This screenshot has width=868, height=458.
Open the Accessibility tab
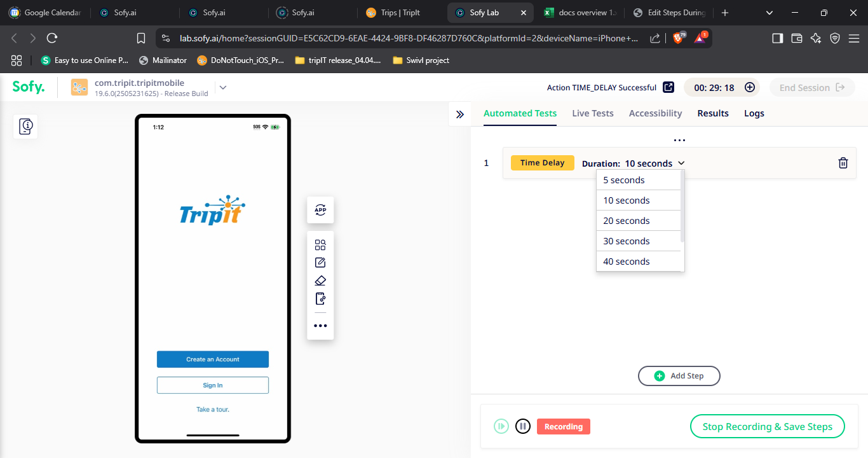[x=655, y=113]
